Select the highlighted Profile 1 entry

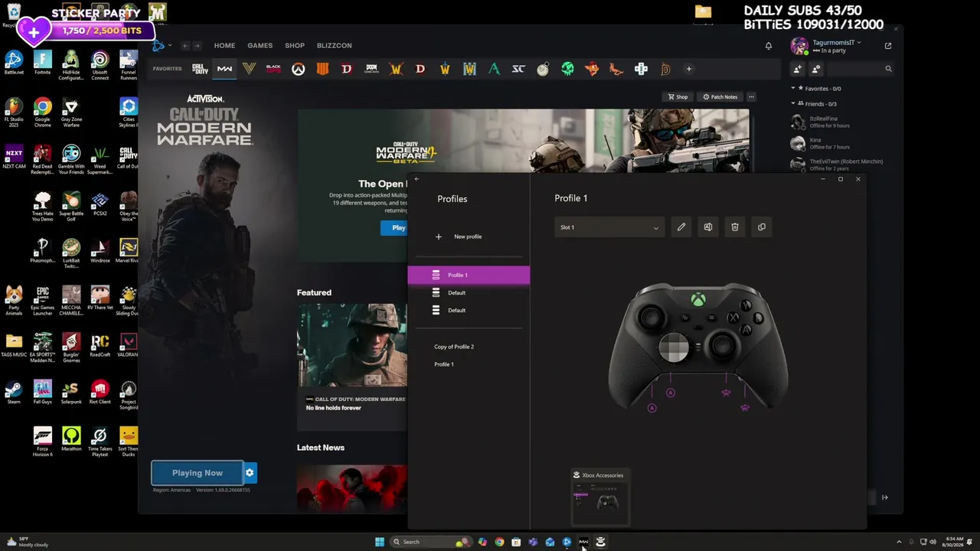pyautogui.click(x=469, y=275)
